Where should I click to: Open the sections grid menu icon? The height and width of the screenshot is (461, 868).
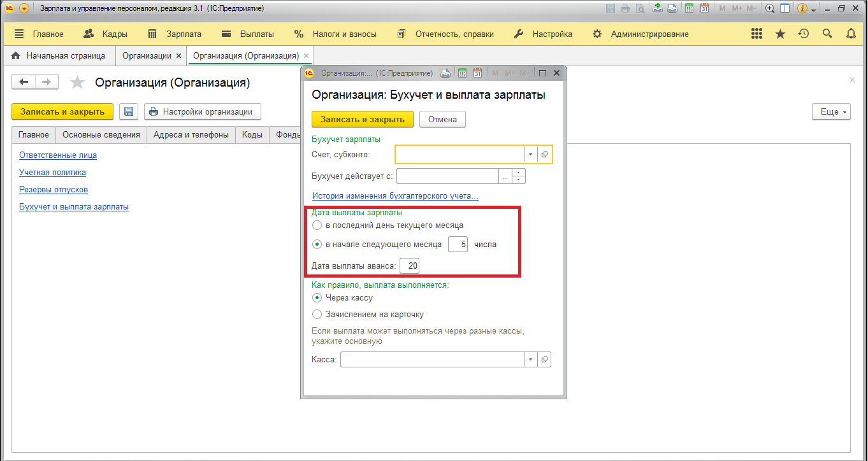tap(756, 34)
